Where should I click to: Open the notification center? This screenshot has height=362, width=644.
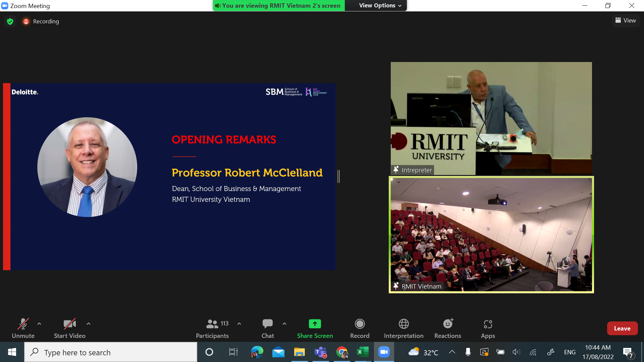click(x=628, y=352)
